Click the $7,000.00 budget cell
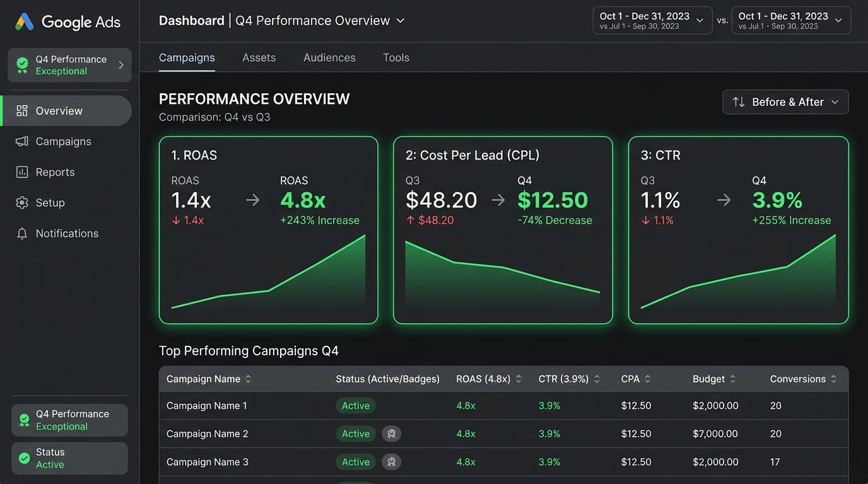868x484 pixels. click(715, 434)
